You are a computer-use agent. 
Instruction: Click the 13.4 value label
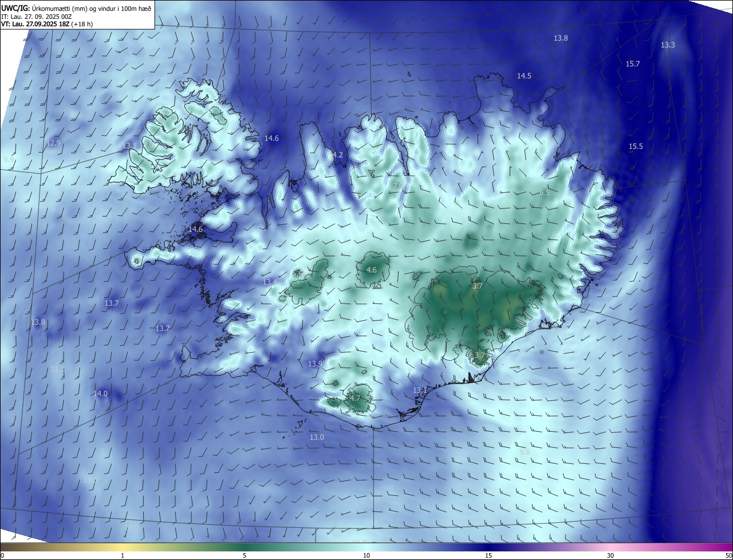pyautogui.click(x=270, y=282)
